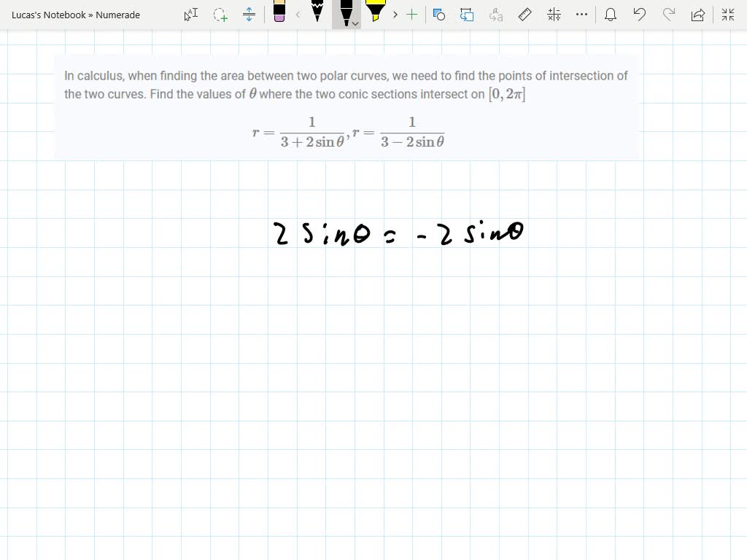Open the Ruler tool
Image resolution: width=747 pixels, height=560 pixels.
point(525,15)
